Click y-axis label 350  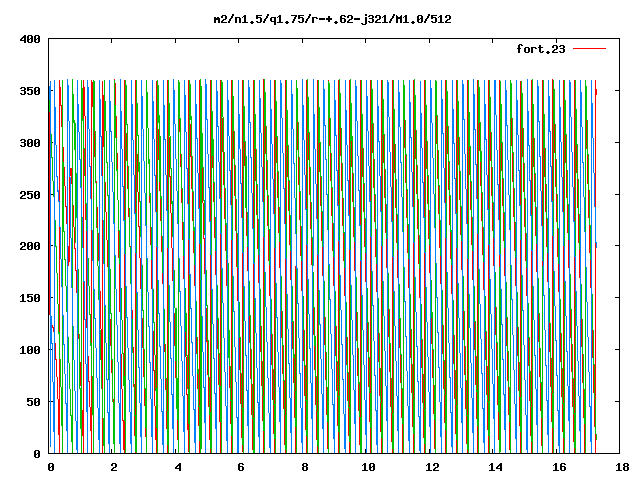click(x=30, y=91)
